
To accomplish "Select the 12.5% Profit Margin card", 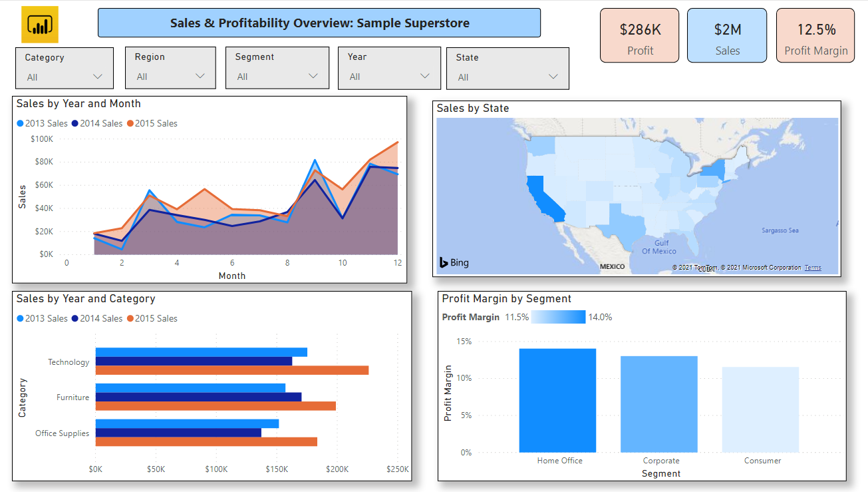I will pos(815,35).
